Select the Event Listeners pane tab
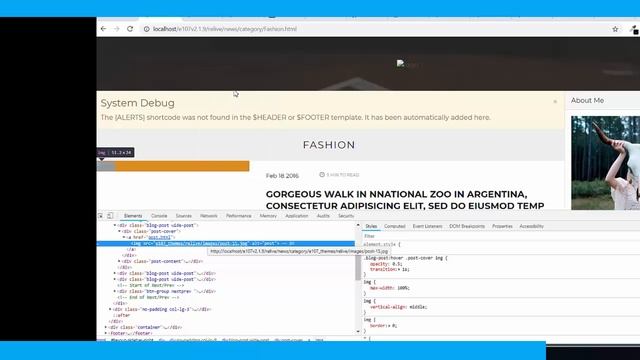 427,226
